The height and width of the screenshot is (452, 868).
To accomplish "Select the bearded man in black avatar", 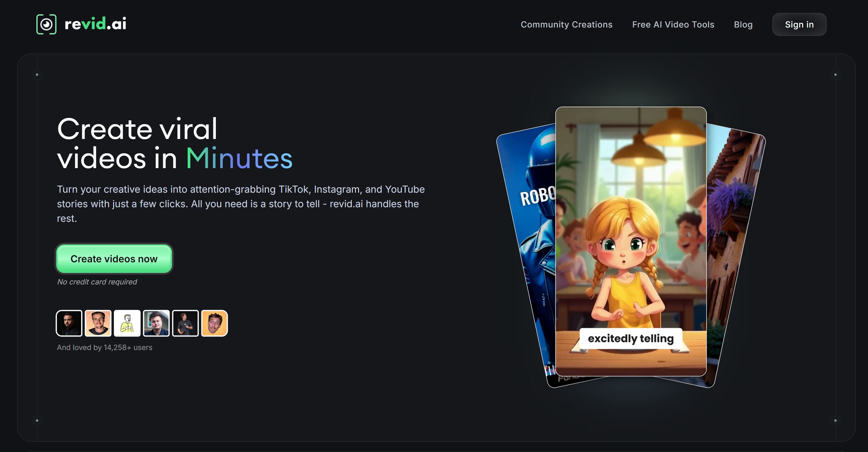I will point(69,323).
